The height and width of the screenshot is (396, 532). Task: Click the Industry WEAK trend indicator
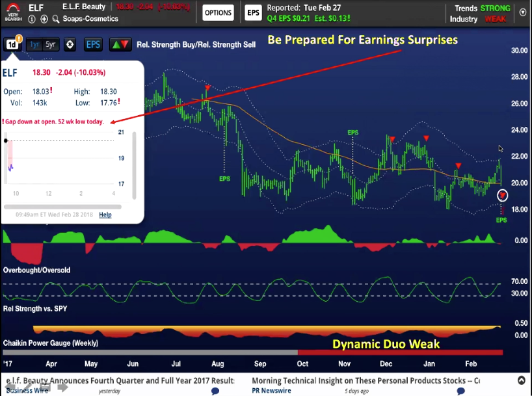coord(478,19)
